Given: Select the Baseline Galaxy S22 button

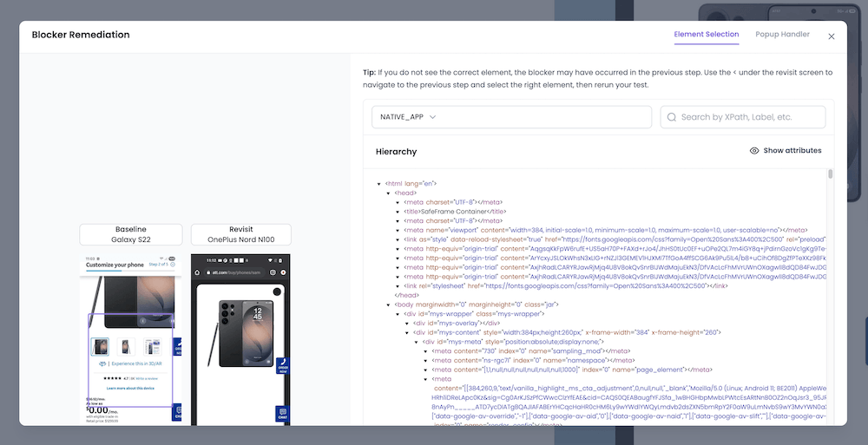Looking at the screenshot, I should pos(131,234).
